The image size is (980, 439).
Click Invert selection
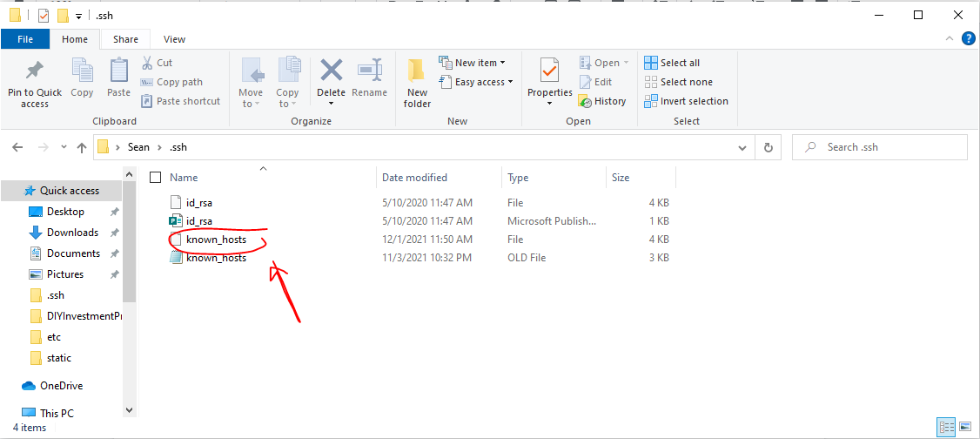[686, 101]
